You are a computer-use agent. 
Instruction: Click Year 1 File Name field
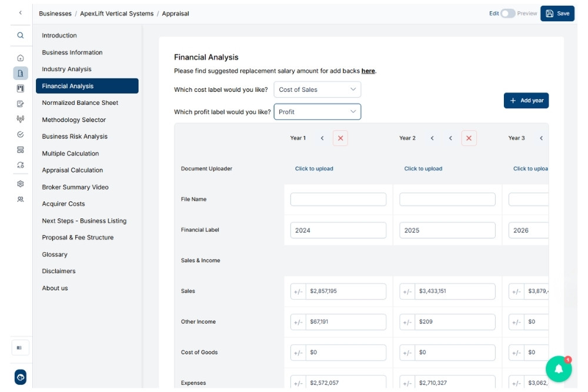coord(338,200)
